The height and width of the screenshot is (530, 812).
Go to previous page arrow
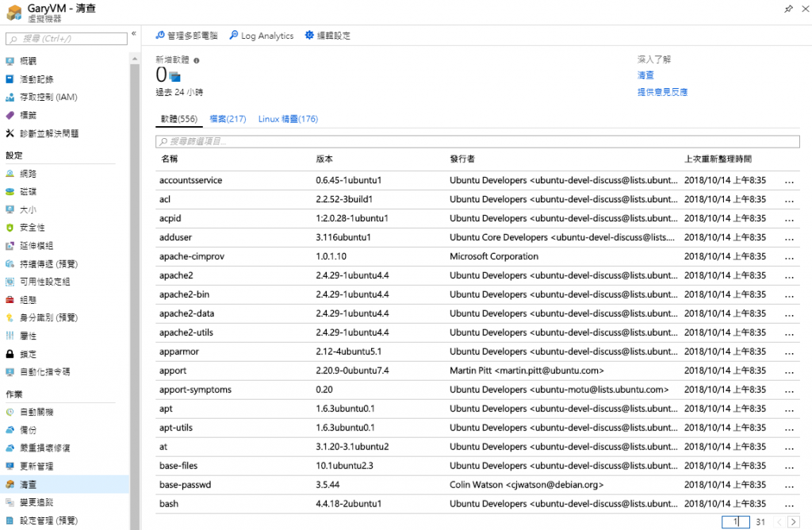779,522
